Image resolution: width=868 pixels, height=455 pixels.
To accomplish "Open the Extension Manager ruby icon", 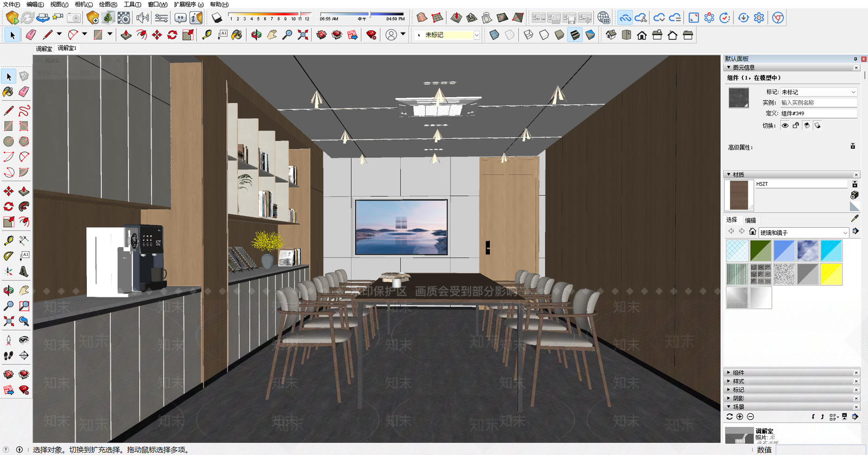I will (x=372, y=35).
